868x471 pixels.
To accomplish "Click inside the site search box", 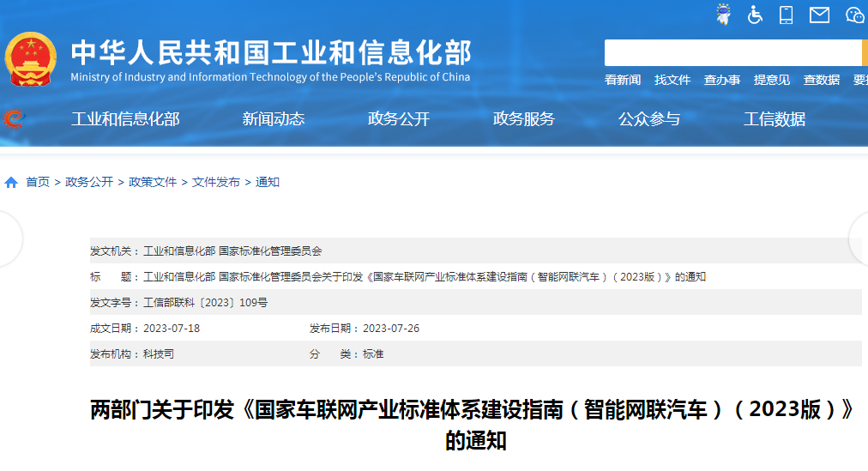I will click(x=732, y=53).
